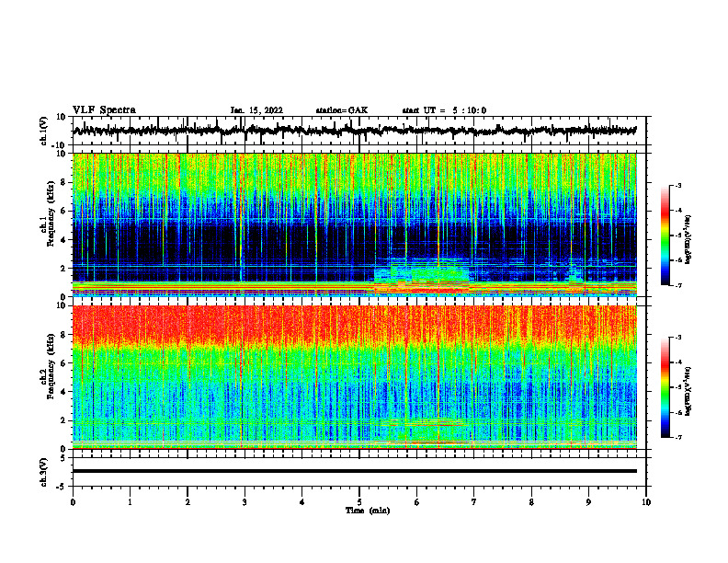Click the "ch.3(V)" axis label
Screen dimensions: 728x563
43,472
